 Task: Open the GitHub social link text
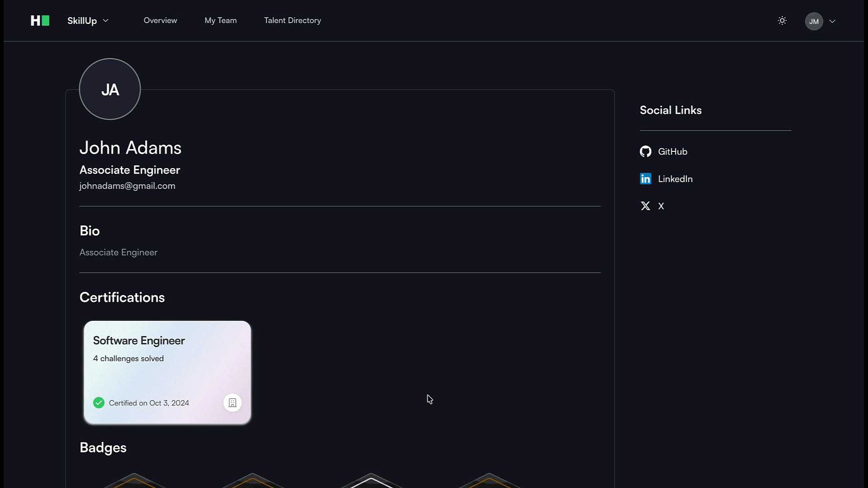672,152
